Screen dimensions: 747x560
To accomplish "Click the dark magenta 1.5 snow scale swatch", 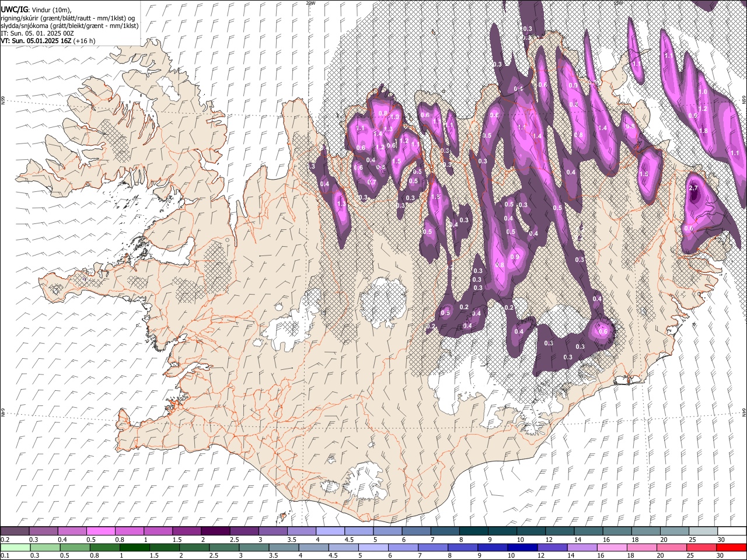I will pyautogui.click(x=186, y=531).
